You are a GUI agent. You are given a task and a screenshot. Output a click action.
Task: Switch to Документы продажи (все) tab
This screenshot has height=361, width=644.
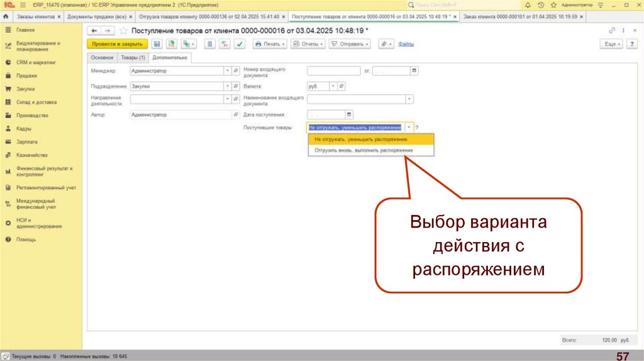(x=97, y=16)
